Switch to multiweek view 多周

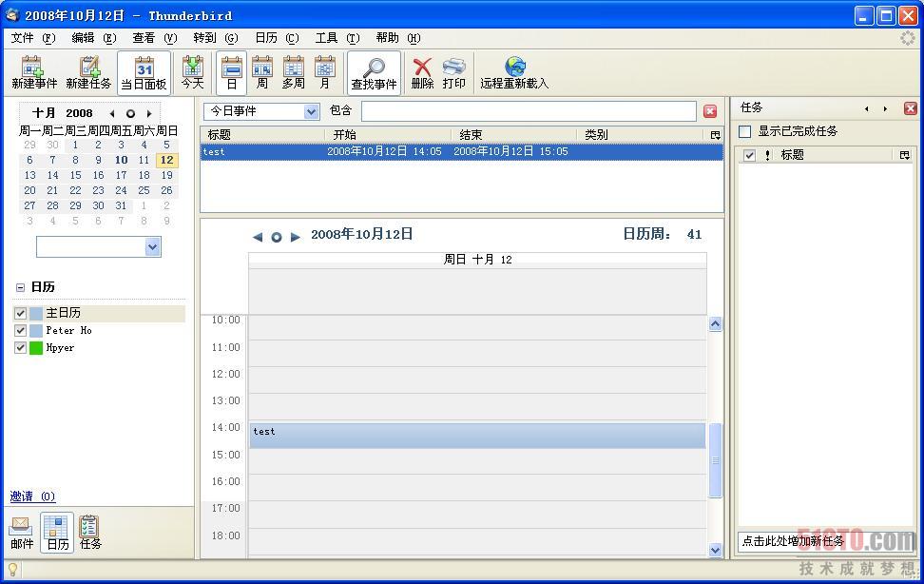294,72
